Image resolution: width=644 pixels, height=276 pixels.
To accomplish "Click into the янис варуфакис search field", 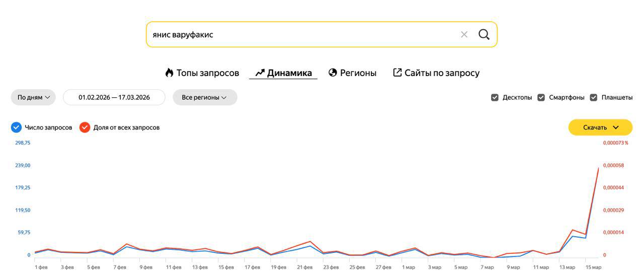I will click(302, 34).
